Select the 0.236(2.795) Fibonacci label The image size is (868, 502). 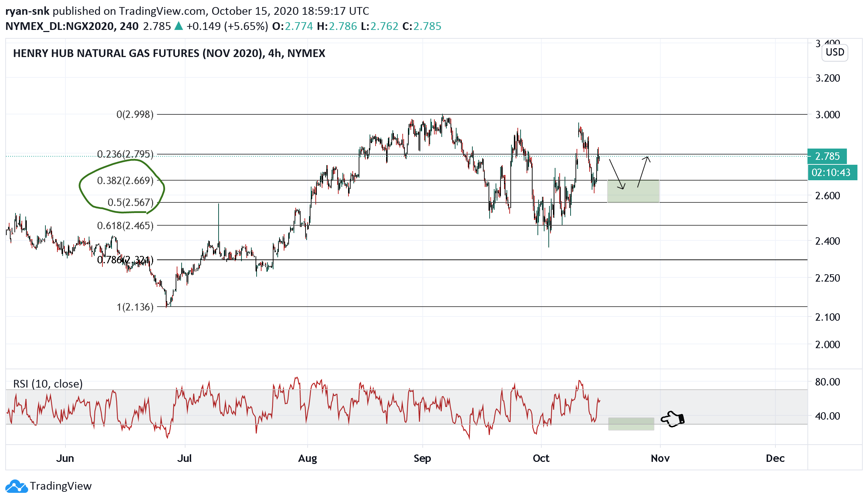click(x=125, y=154)
